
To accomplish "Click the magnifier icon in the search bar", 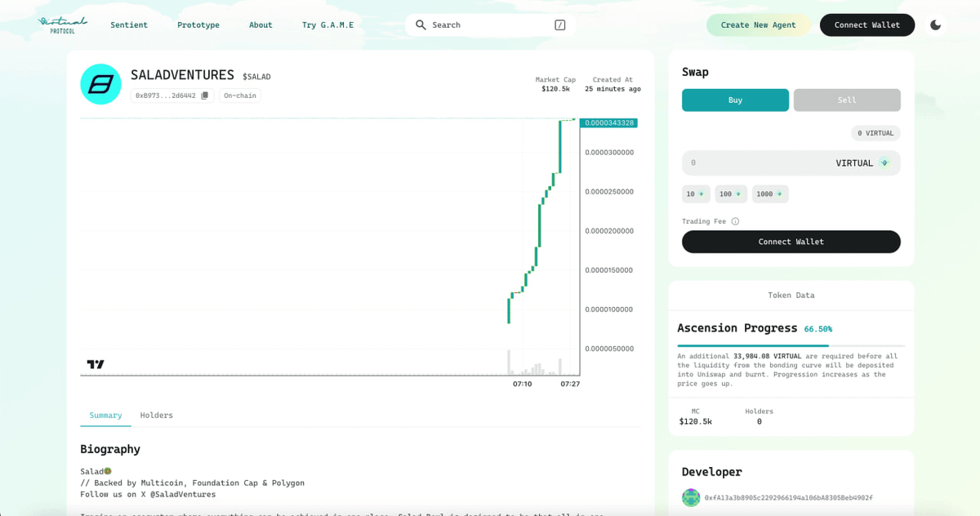I will tap(419, 24).
